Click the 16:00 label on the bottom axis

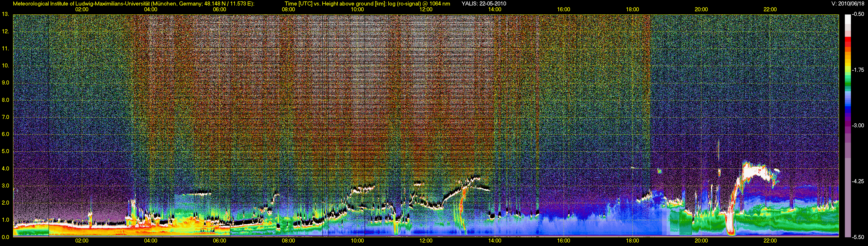tap(563, 241)
